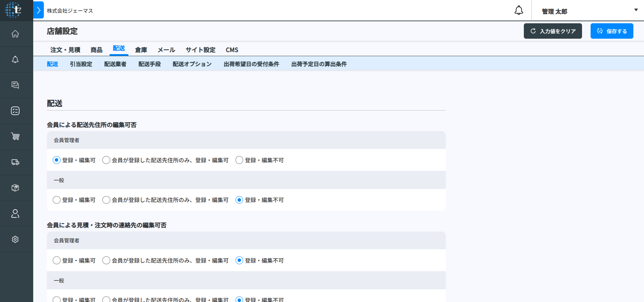
Task: Open the shopping cart sidebar icon
Action: pyautogui.click(x=15, y=137)
